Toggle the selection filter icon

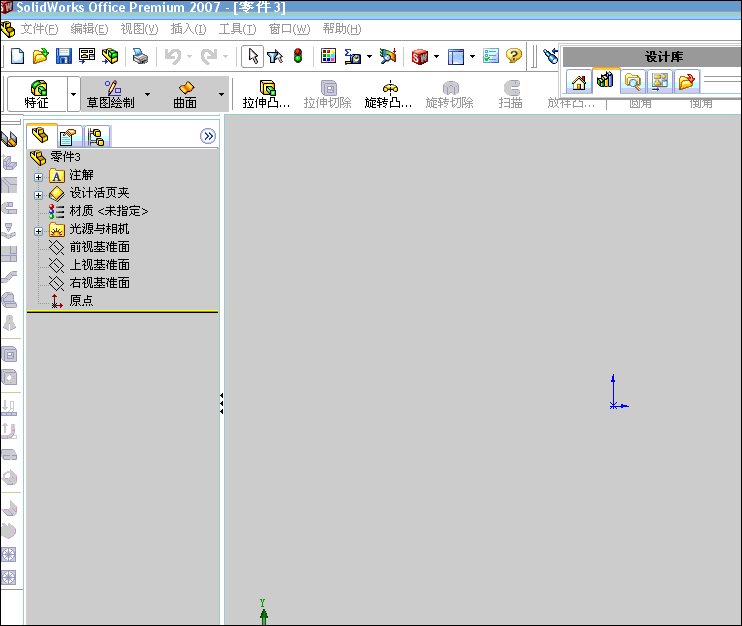[275, 56]
